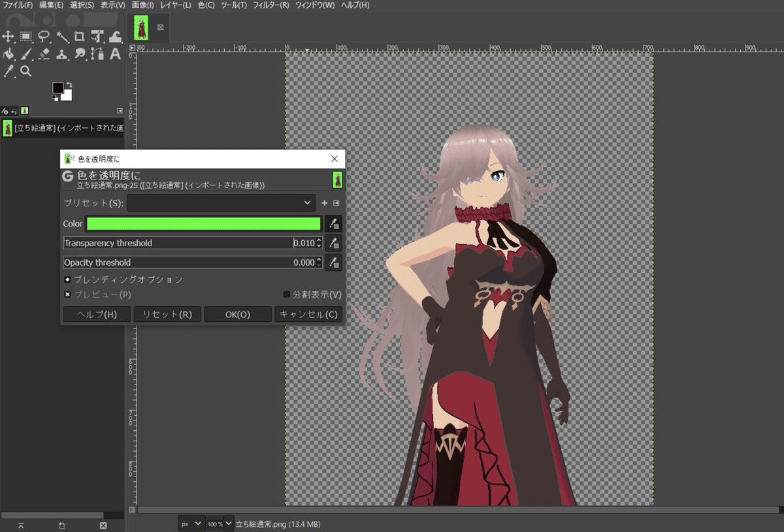The width and height of the screenshot is (784, 532).
Task: Open the ウィンドウ(W) windows menu
Action: coord(315,5)
